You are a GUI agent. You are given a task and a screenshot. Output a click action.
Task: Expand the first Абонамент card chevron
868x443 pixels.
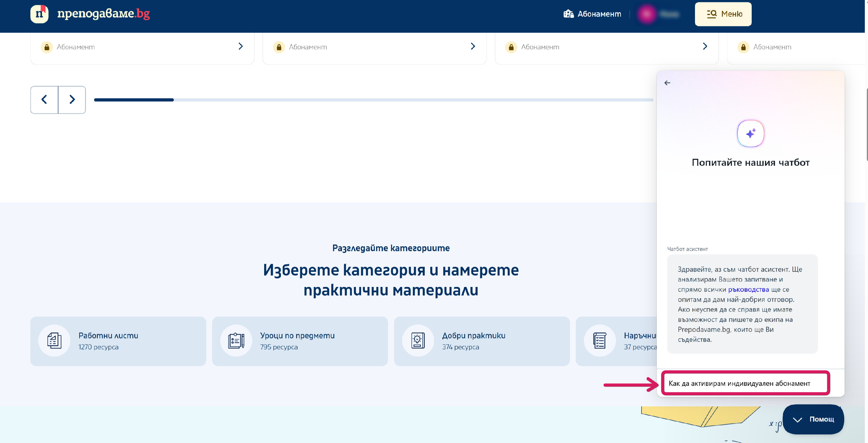[x=241, y=46]
